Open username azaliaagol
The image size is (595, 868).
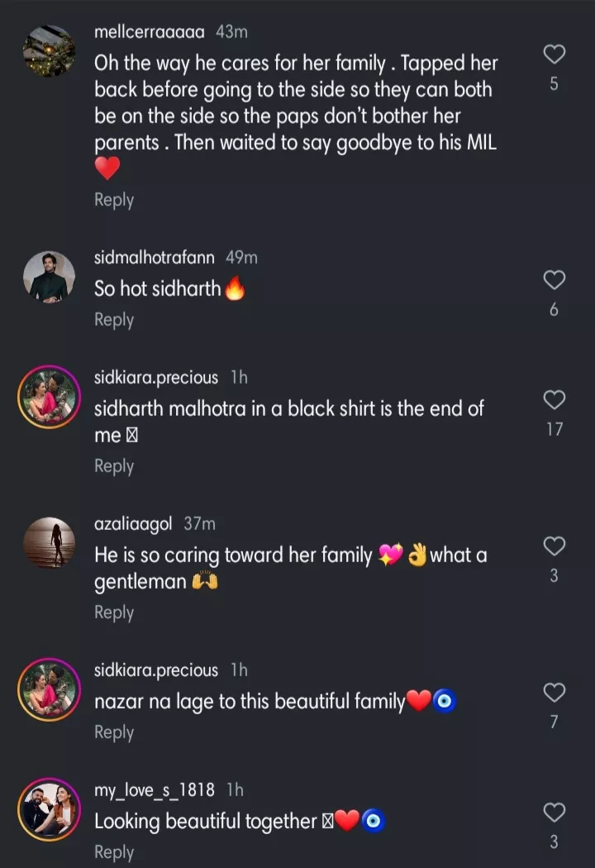click(x=135, y=524)
